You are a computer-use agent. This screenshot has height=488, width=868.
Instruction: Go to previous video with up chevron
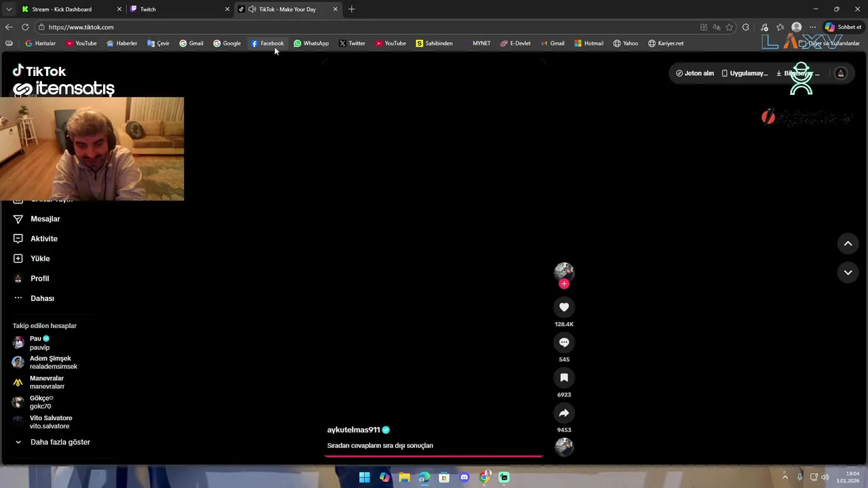[848, 243]
